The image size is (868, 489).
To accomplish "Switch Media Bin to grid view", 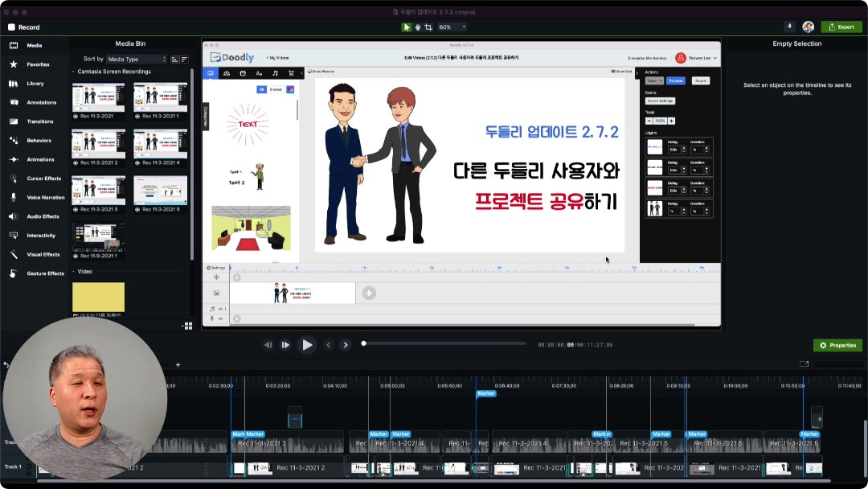I will click(x=188, y=327).
